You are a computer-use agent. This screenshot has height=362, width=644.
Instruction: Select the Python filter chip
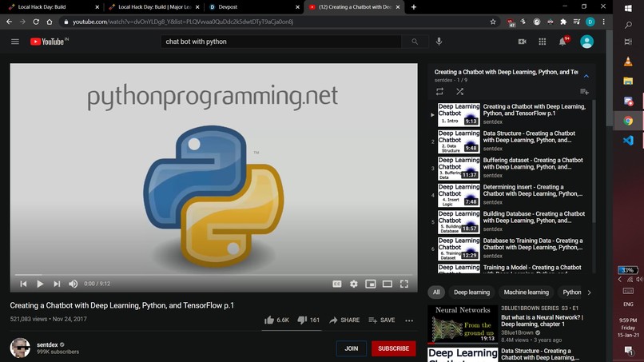pos(572,292)
